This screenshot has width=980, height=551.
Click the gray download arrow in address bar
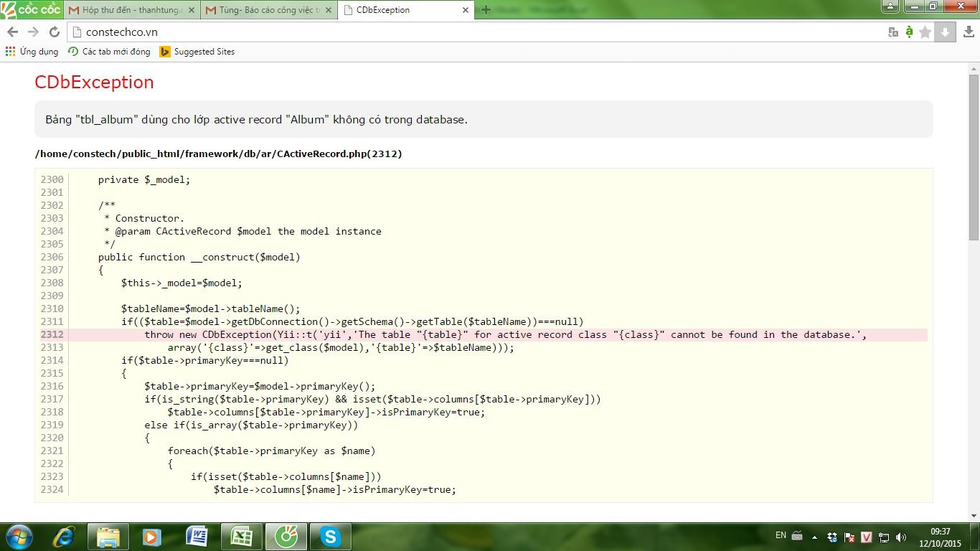point(945,32)
